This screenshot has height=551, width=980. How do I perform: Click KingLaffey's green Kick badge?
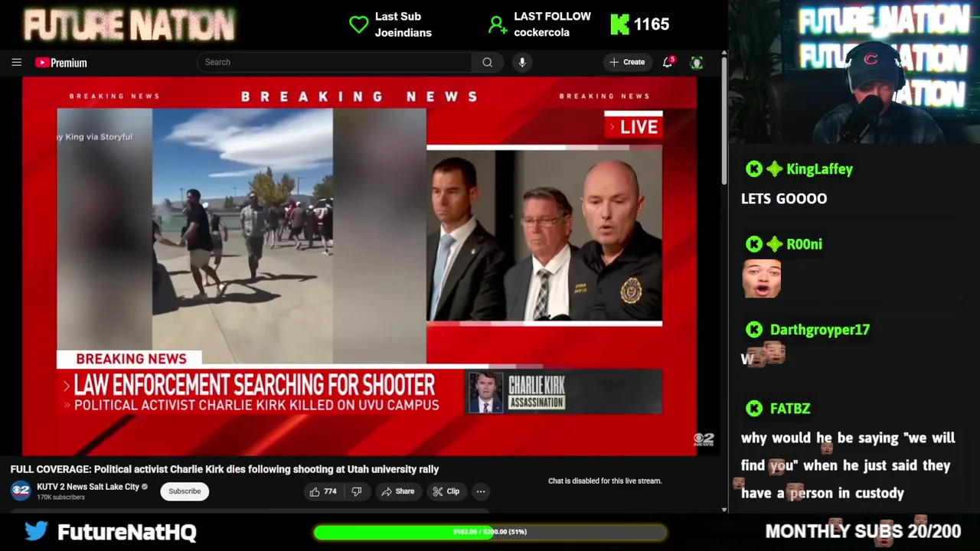tap(754, 169)
